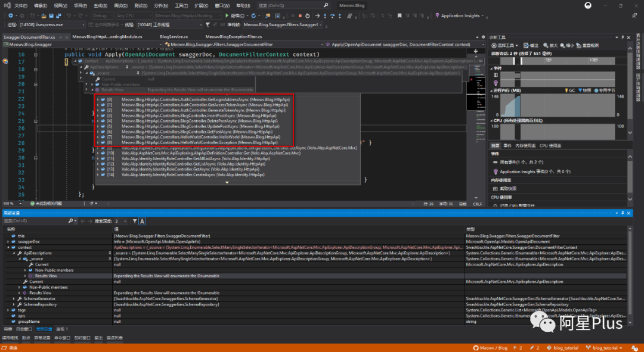
Task: Click the blog_tutorial branch in status bar
Action: pyautogui.click(x=604, y=348)
